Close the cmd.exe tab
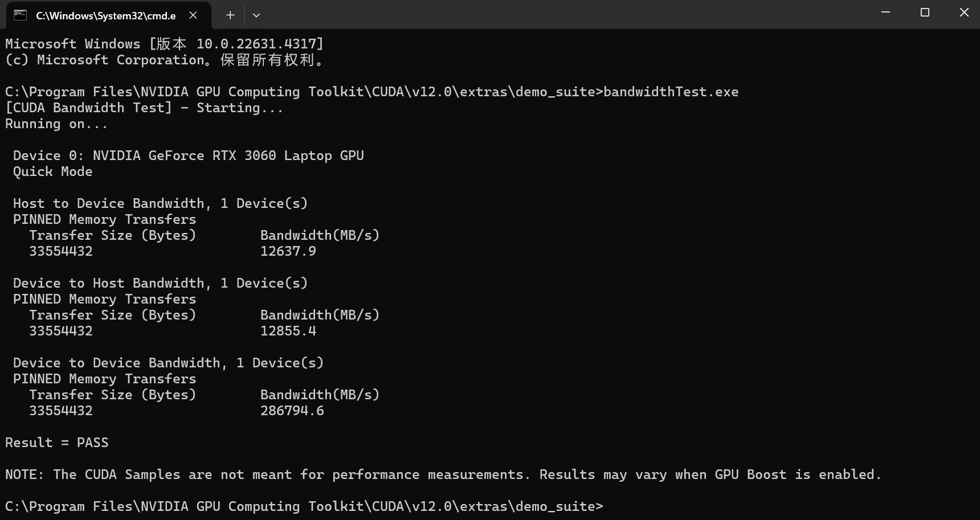The height and width of the screenshot is (520, 980). tap(193, 15)
